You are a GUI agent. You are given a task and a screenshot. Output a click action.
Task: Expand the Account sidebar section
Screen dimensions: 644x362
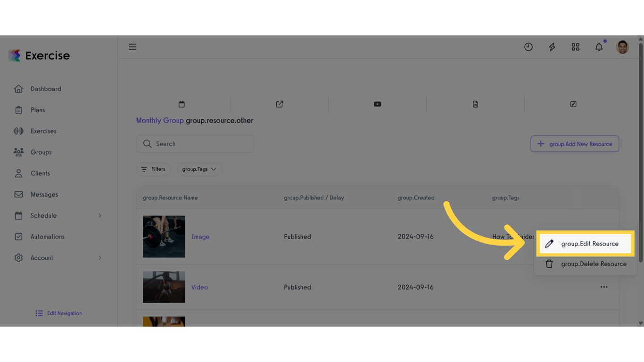[58, 258]
